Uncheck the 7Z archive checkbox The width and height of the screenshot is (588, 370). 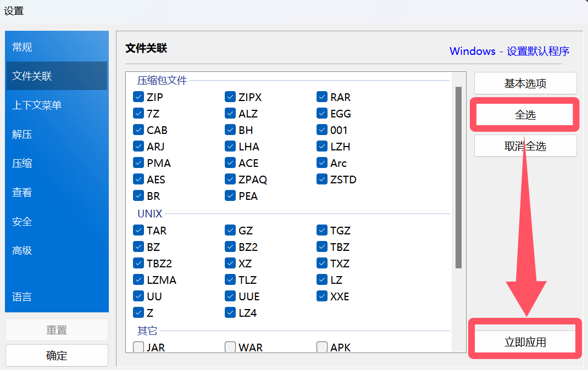pos(138,114)
